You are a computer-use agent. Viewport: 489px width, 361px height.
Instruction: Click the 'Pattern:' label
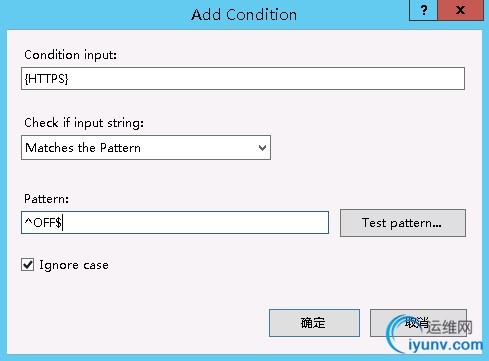46,199
